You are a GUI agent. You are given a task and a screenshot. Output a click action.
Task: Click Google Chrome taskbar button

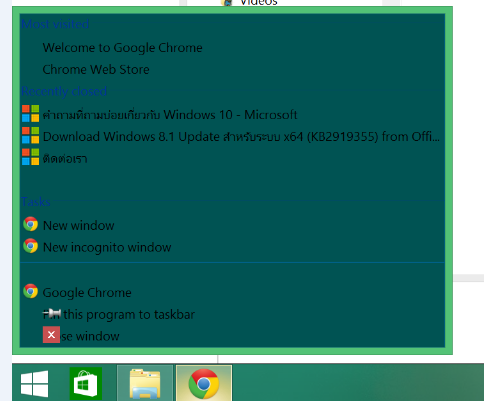[204, 383]
